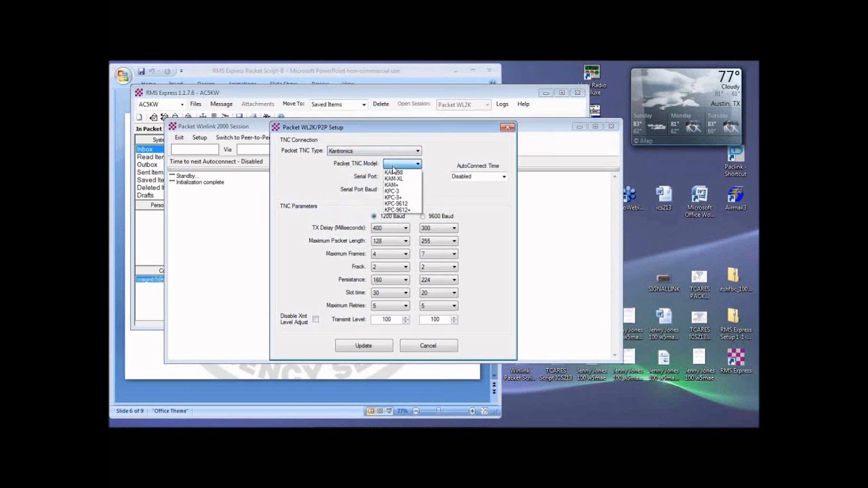Start PowerPoint Slide Show view from status bar
This screenshot has height=488, width=868.
point(389,411)
